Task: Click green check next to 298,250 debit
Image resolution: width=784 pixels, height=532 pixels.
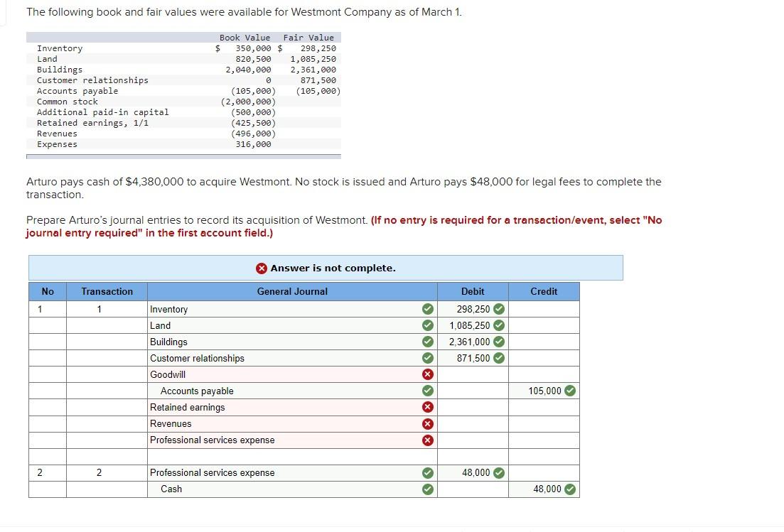Action: point(499,309)
